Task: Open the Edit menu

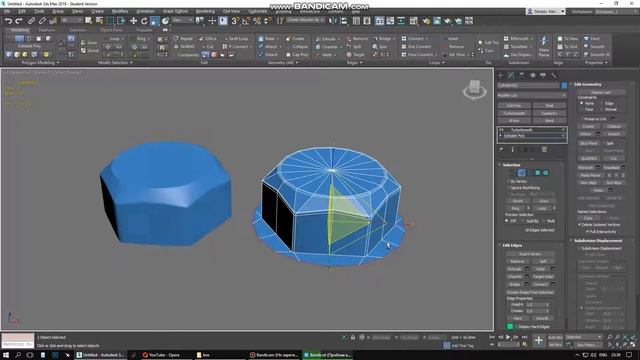Action: click(22, 11)
